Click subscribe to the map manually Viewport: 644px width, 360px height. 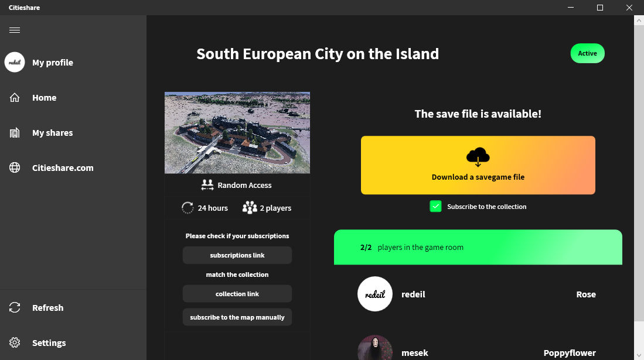237,317
